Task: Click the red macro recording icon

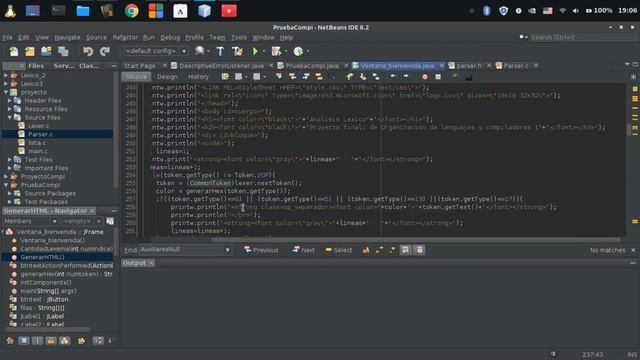Action: pyautogui.click(x=425, y=77)
